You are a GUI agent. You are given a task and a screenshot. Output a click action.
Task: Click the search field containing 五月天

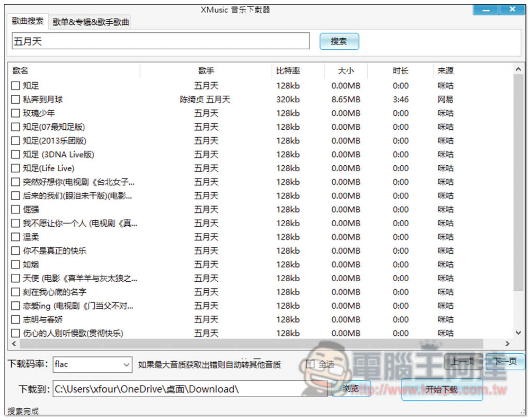pos(160,41)
